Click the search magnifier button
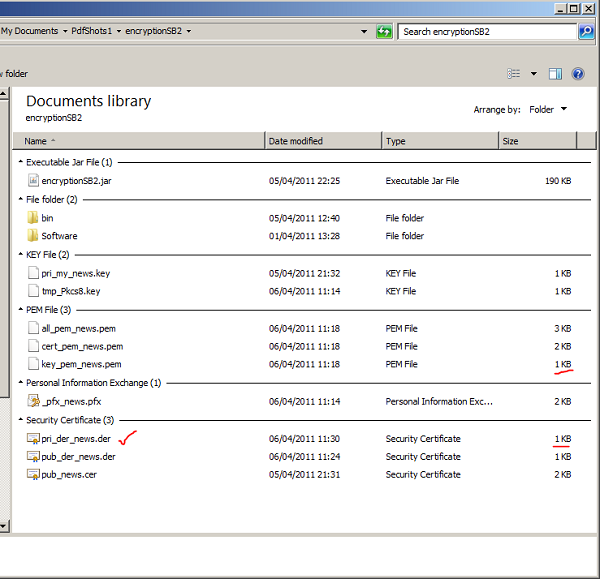This screenshot has width=600, height=579. coord(586,31)
